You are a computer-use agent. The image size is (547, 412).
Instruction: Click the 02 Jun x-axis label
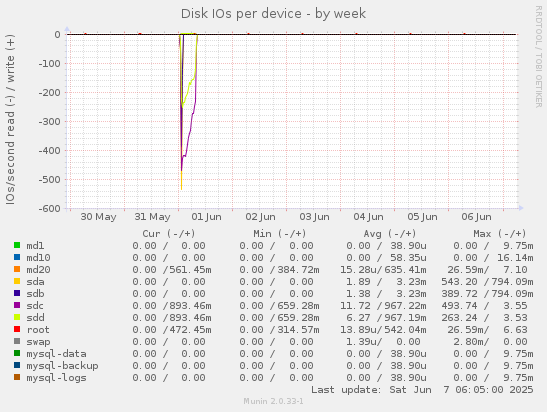[261, 217]
